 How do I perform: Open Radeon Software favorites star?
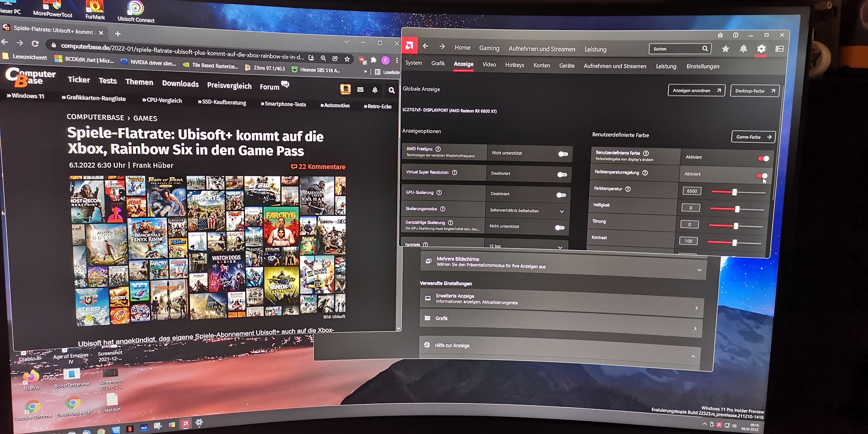(725, 49)
